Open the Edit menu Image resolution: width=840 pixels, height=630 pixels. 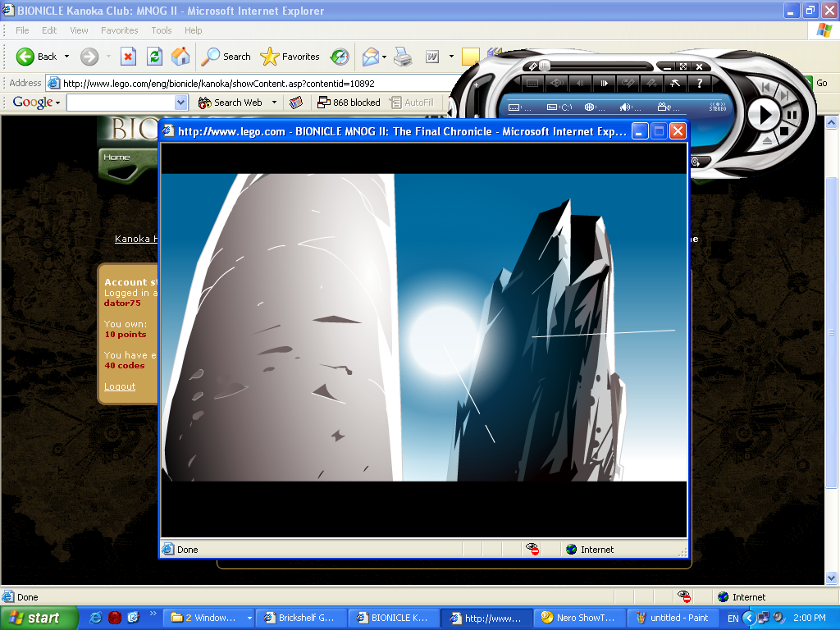click(49, 30)
